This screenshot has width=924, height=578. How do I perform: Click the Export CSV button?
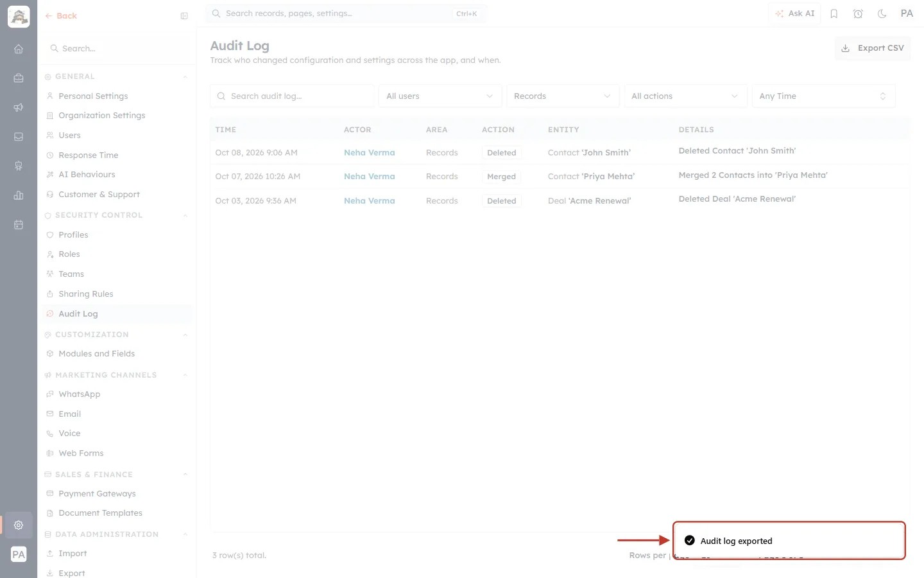[x=873, y=48]
